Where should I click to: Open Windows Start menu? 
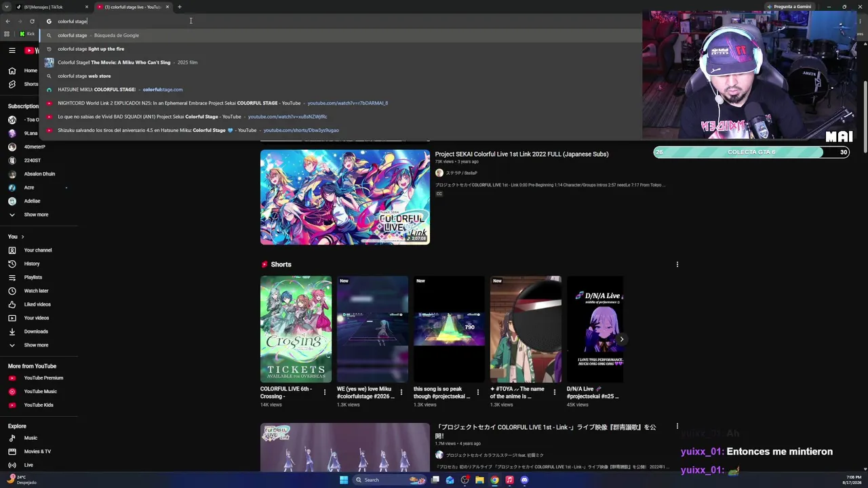click(344, 480)
